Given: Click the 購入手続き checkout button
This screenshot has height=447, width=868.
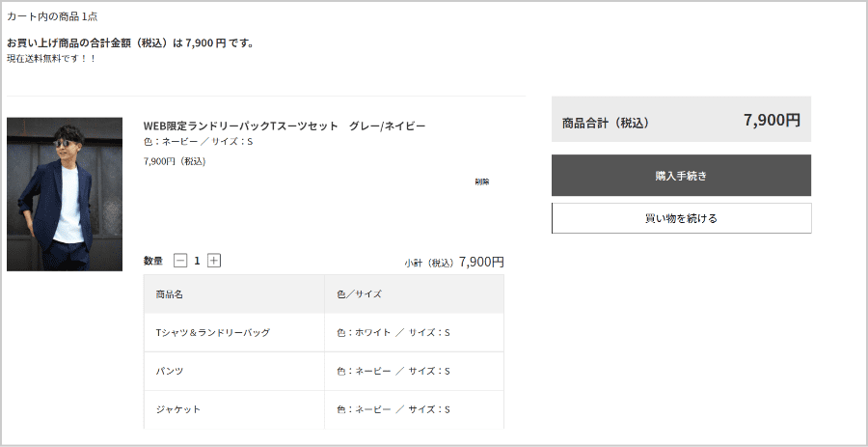Looking at the screenshot, I should pyautogui.click(x=681, y=176).
